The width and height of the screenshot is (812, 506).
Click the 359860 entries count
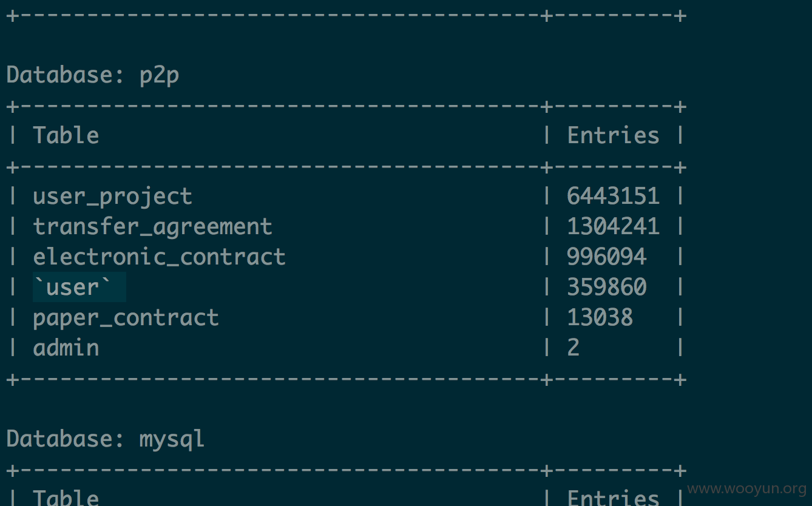pos(606,287)
